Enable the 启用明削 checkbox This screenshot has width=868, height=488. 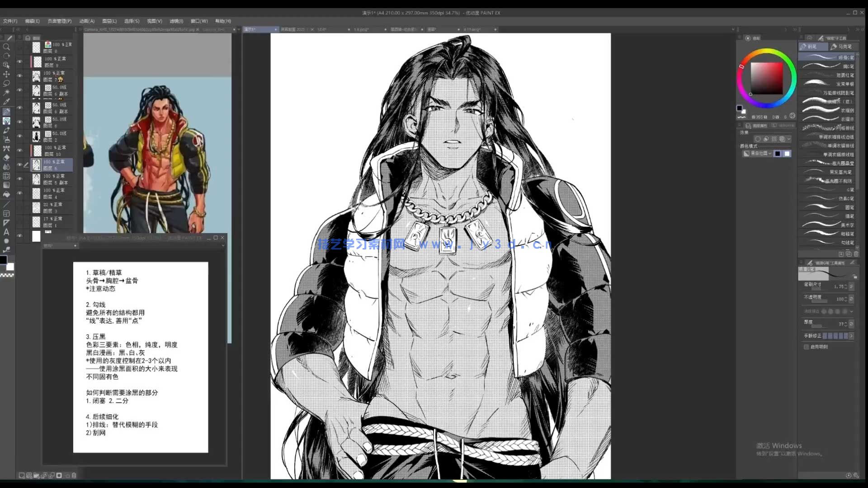click(807, 347)
